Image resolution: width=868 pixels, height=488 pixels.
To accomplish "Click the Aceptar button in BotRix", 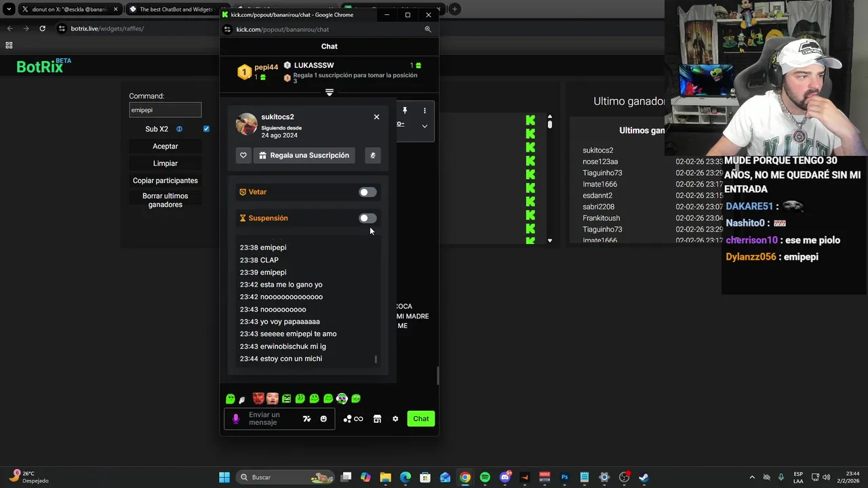I will pos(165,146).
